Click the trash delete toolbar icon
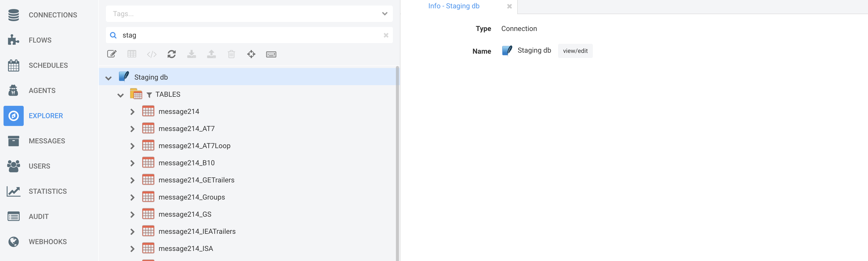 231,54
